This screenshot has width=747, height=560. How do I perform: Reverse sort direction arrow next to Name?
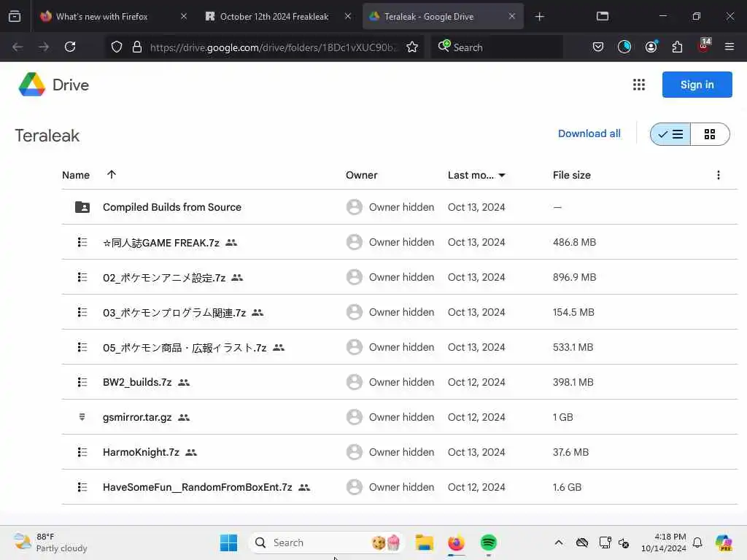point(112,174)
